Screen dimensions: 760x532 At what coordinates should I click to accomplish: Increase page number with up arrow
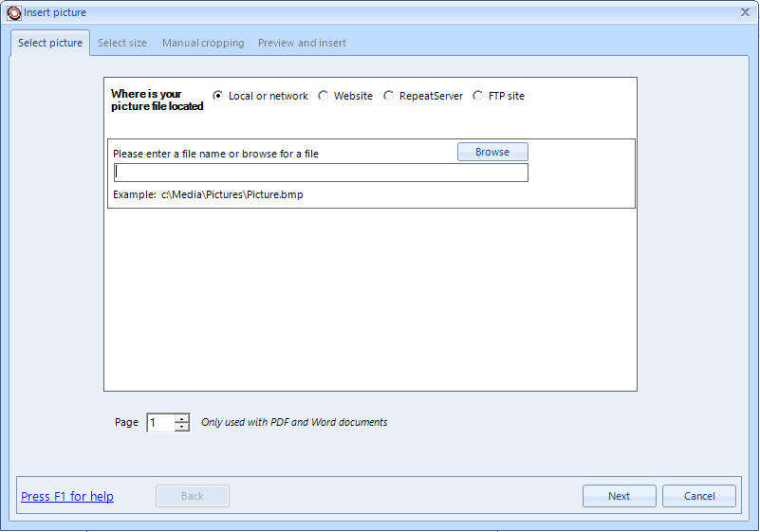(x=182, y=418)
